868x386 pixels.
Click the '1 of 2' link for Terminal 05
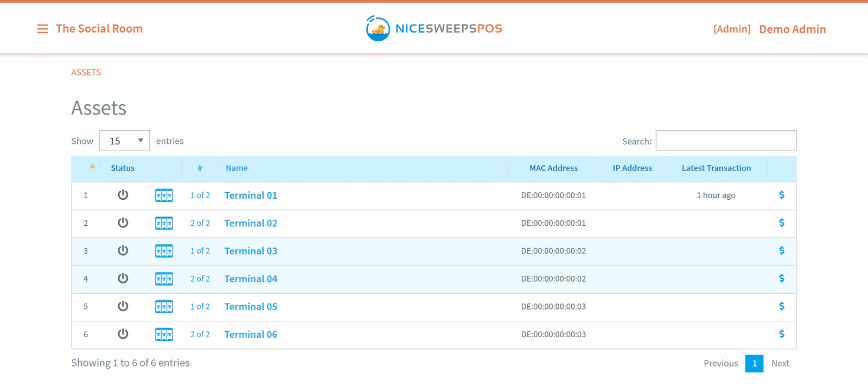[200, 307]
